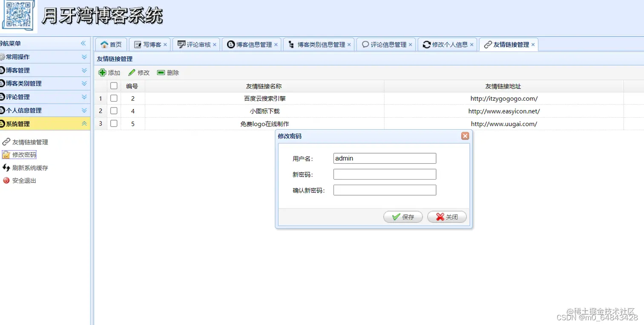Click the edit icon beside 修改密码 sidebar item
Viewport: 644px width, 325px height.
click(x=6, y=155)
